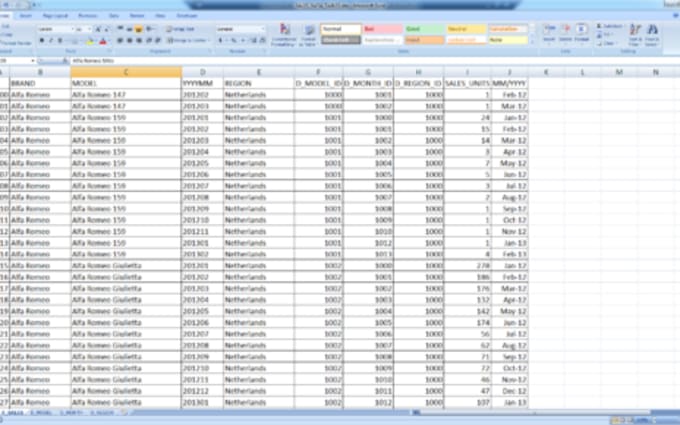Apply the Calculation cell style
This screenshot has height=425, width=680.
click(508, 29)
